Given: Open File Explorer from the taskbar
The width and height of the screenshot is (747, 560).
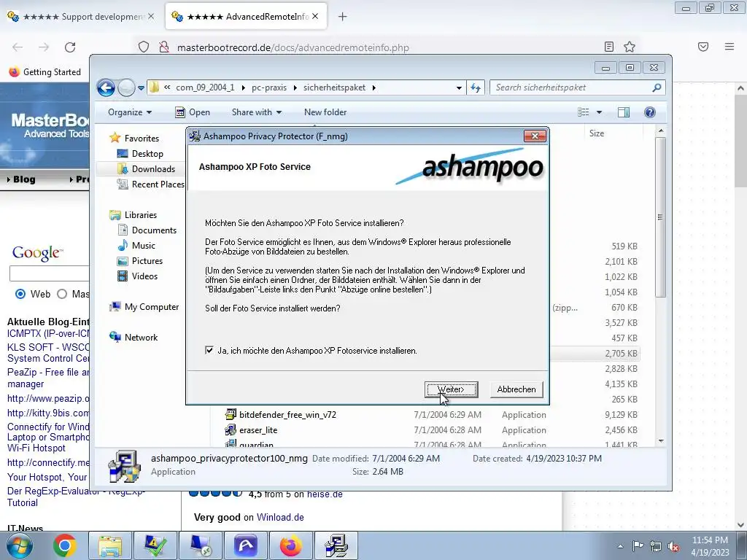Looking at the screenshot, I should [x=110, y=545].
